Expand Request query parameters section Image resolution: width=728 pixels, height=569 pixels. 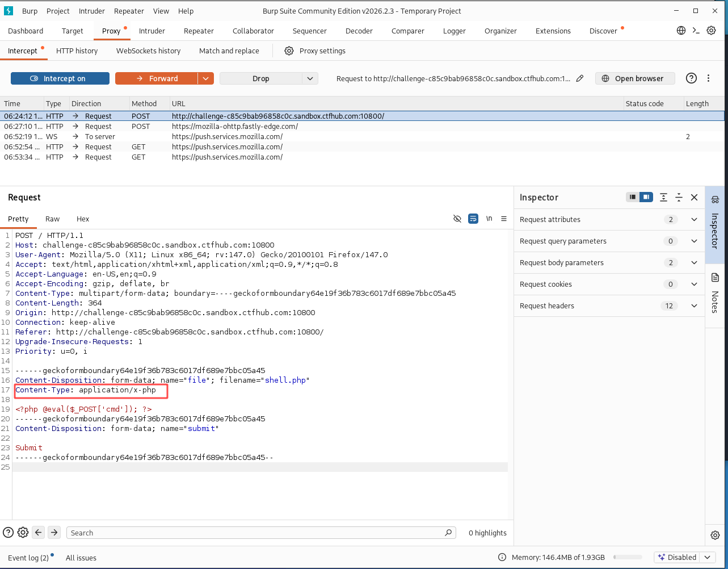pyautogui.click(x=609, y=241)
